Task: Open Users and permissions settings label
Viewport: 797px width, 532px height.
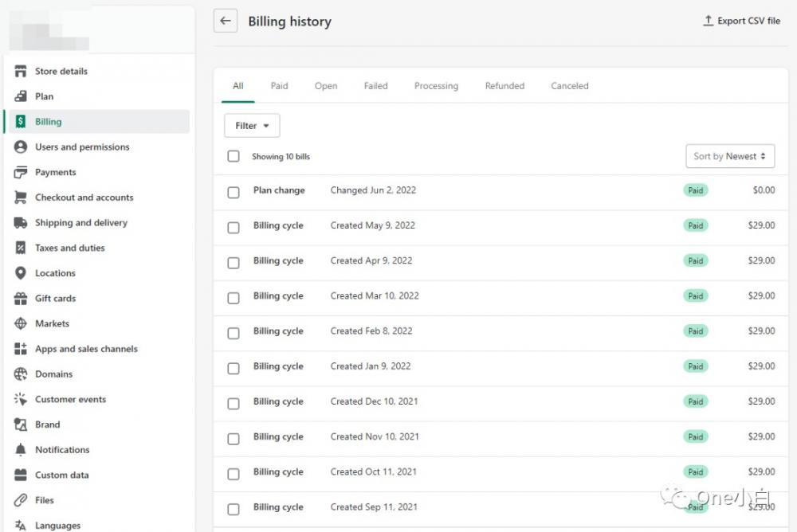Action: point(82,147)
